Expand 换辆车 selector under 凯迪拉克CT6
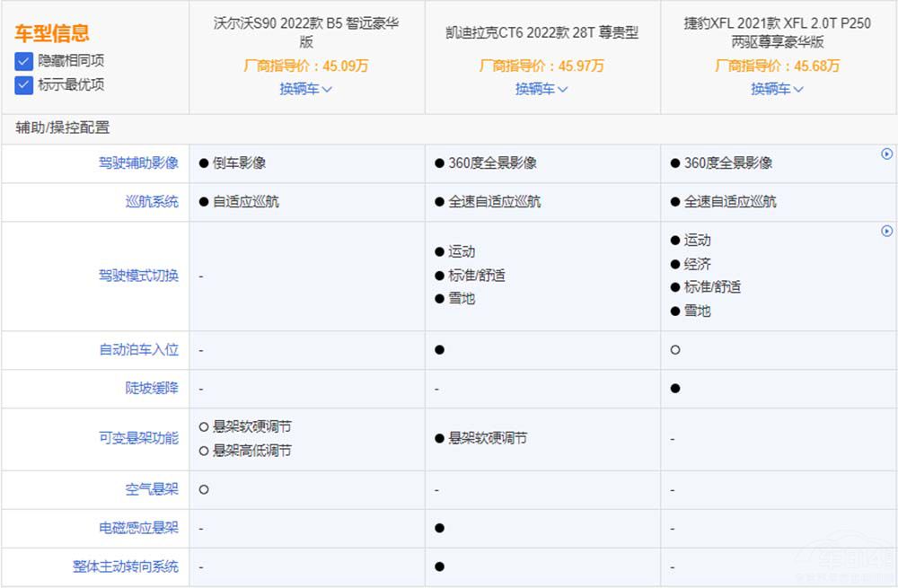Image resolution: width=898 pixels, height=588 pixels. (541, 90)
